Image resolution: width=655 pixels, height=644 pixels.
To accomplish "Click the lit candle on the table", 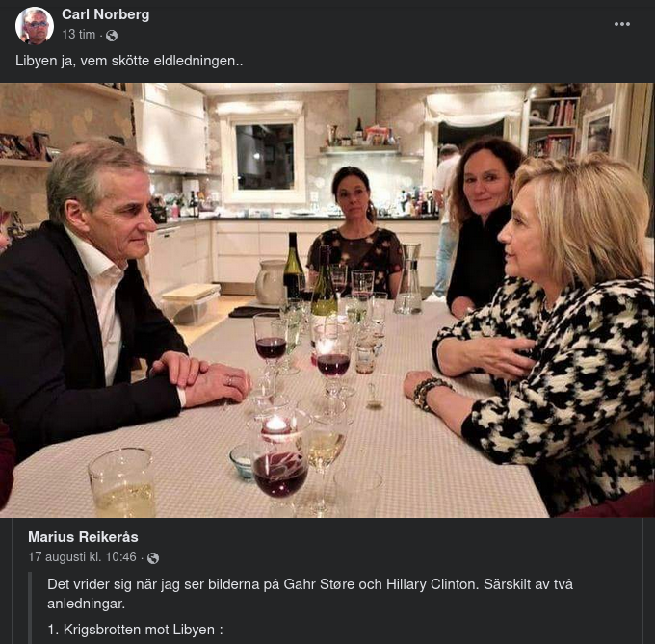I will point(276,425).
